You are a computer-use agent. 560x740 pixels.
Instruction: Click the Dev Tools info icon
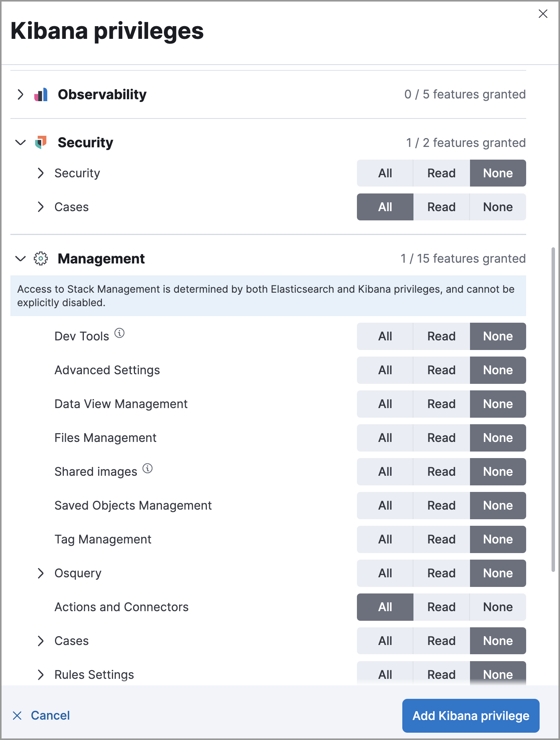pos(120,333)
